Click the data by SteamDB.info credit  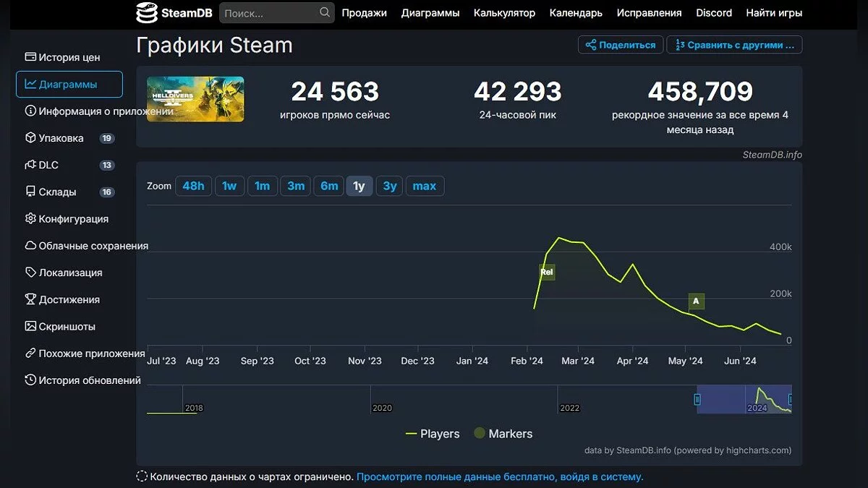(688, 450)
